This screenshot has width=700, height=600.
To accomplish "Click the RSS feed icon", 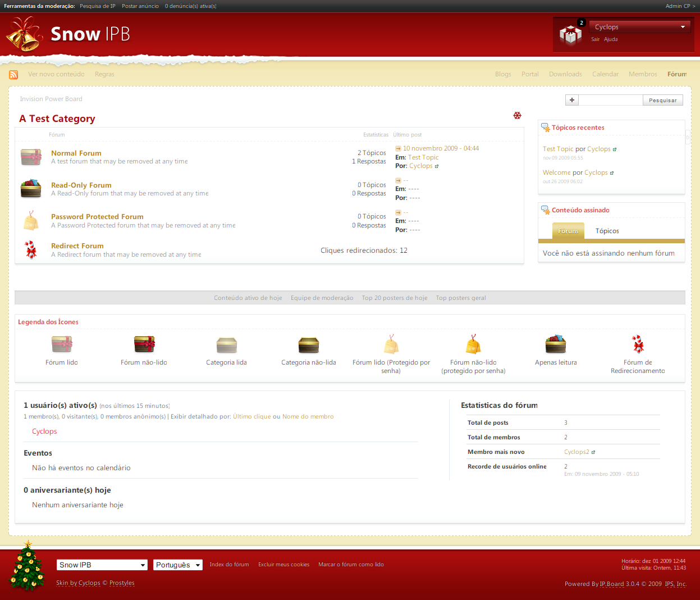I will point(13,75).
